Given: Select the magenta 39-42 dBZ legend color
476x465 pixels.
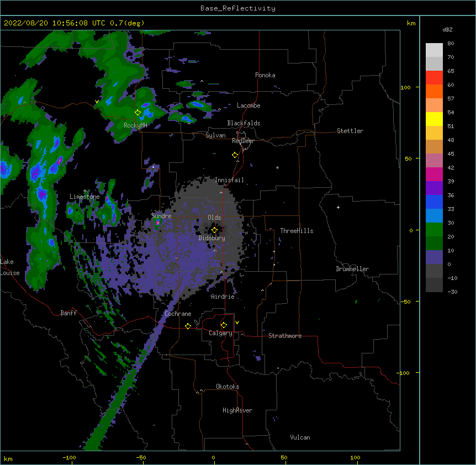Looking at the screenshot, I should (x=434, y=174).
